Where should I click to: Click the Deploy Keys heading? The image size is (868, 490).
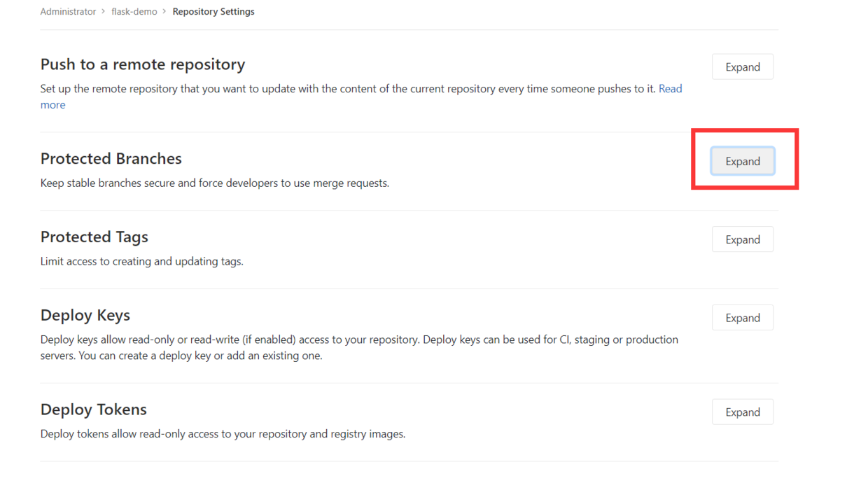(85, 316)
